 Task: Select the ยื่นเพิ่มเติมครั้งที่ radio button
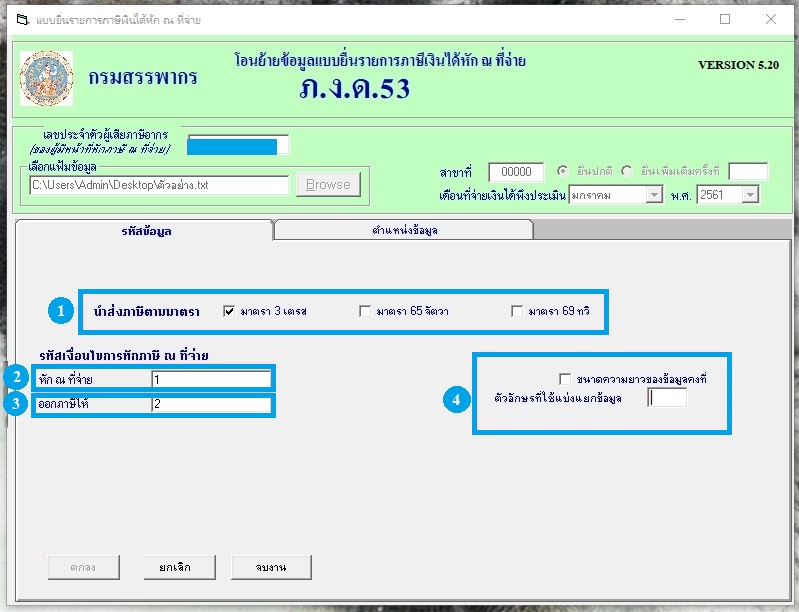[x=627, y=171]
